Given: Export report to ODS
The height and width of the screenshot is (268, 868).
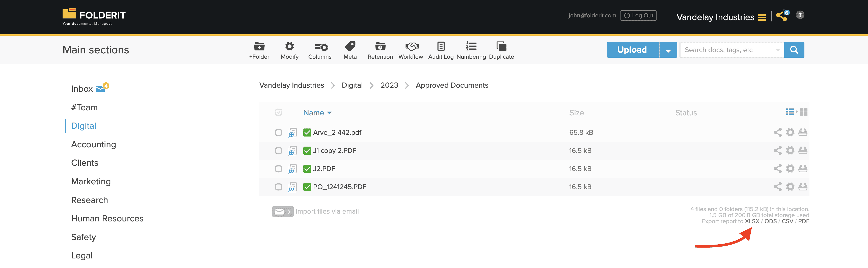Looking at the screenshot, I should point(770,221).
